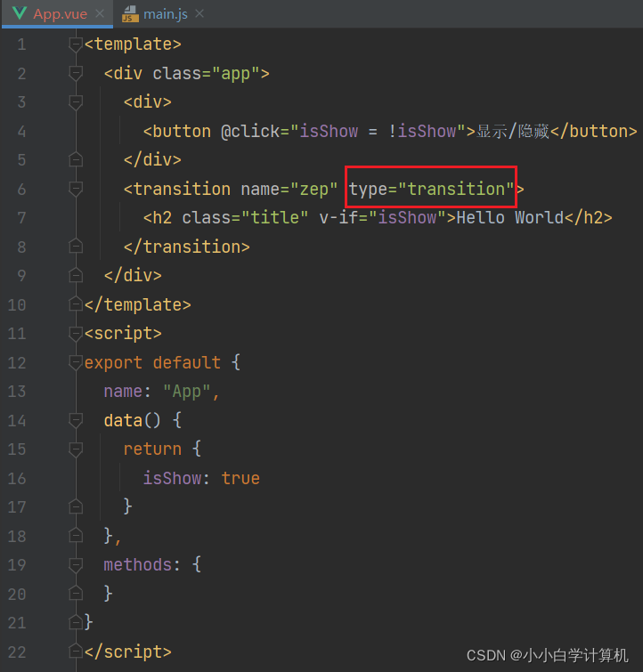The width and height of the screenshot is (643, 672).
Task: Click line number 13 in gutter
Action: (x=17, y=392)
